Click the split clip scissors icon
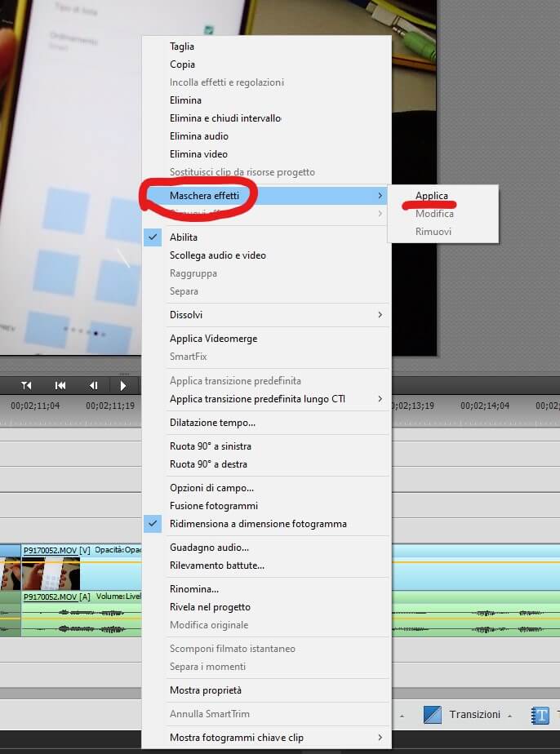Image resolution: width=560 pixels, height=754 pixels. (27, 385)
